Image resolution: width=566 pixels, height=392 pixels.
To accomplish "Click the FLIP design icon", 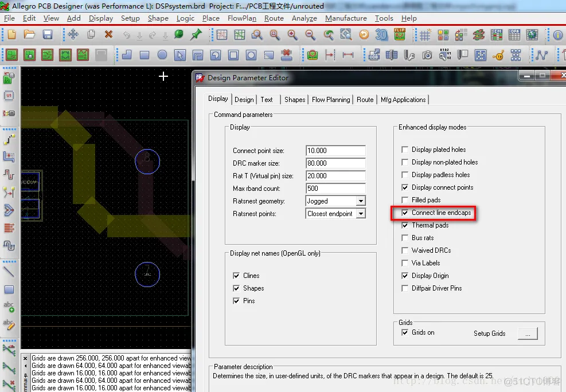I will point(399,34).
